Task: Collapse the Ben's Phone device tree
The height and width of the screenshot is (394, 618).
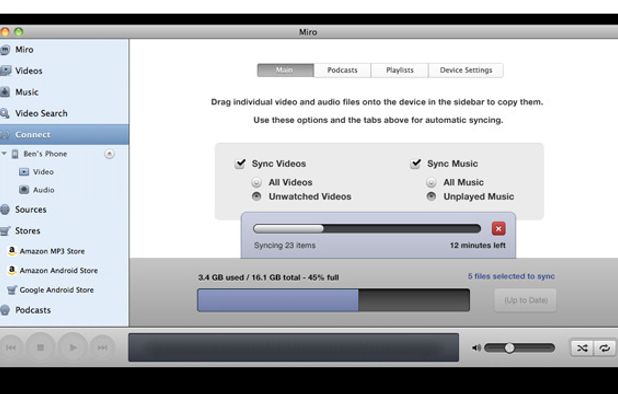Action: [4, 153]
